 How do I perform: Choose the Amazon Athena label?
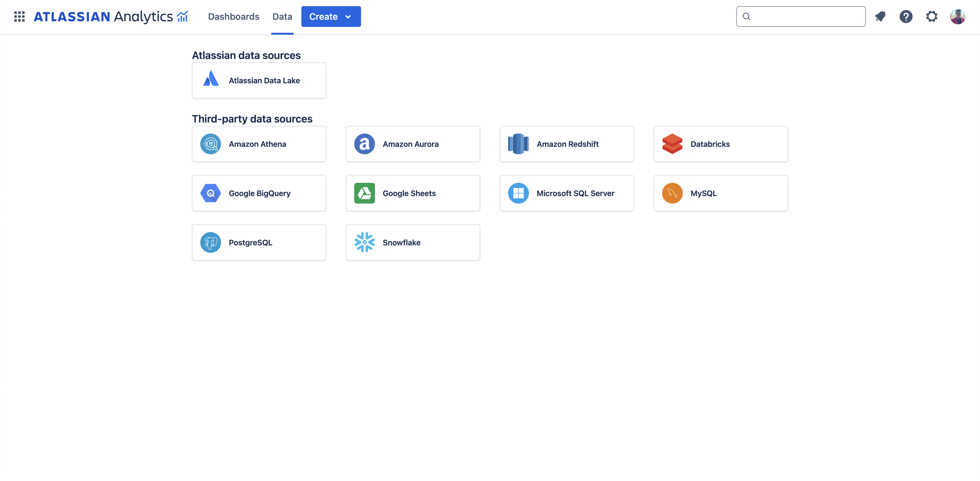tap(257, 144)
